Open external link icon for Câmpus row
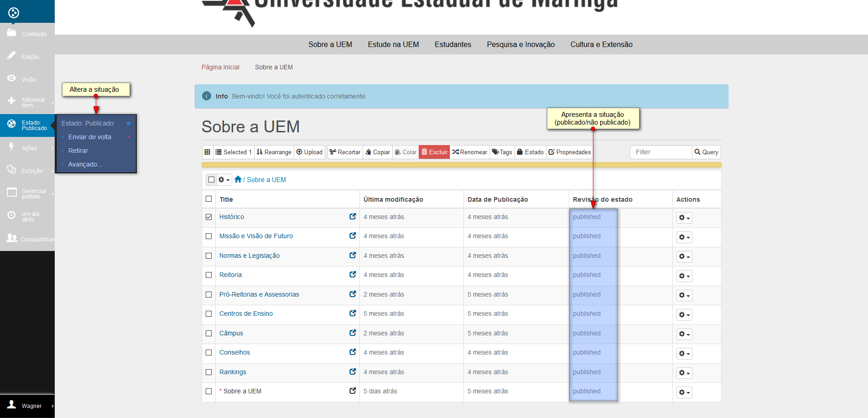 point(353,333)
